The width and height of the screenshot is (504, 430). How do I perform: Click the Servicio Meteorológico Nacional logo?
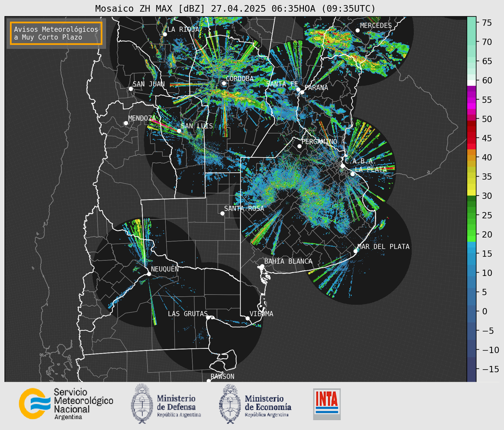pos(66,404)
